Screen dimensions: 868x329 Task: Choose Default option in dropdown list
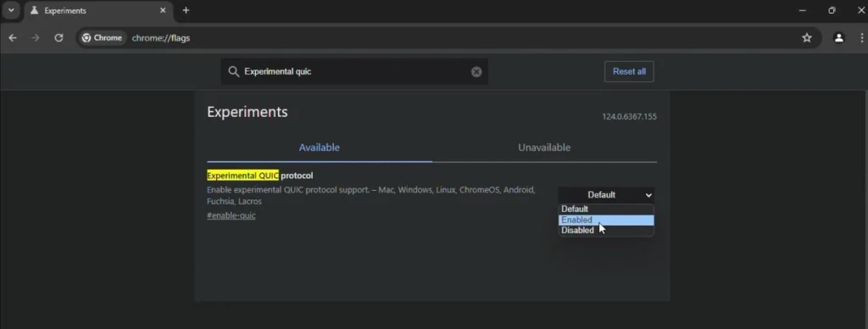click(606, 209)
